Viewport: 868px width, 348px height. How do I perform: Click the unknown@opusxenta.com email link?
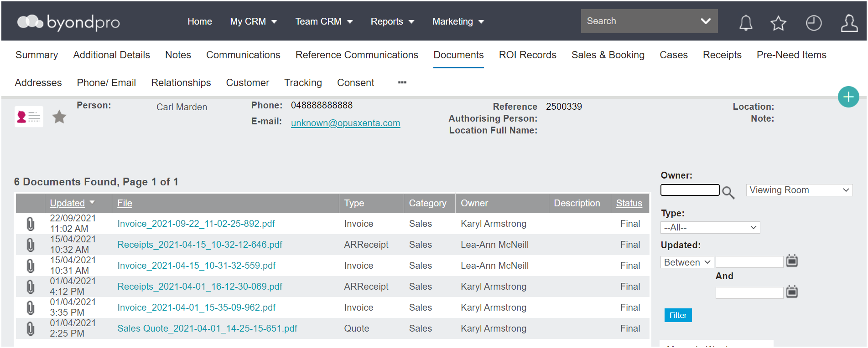[345, 123]
